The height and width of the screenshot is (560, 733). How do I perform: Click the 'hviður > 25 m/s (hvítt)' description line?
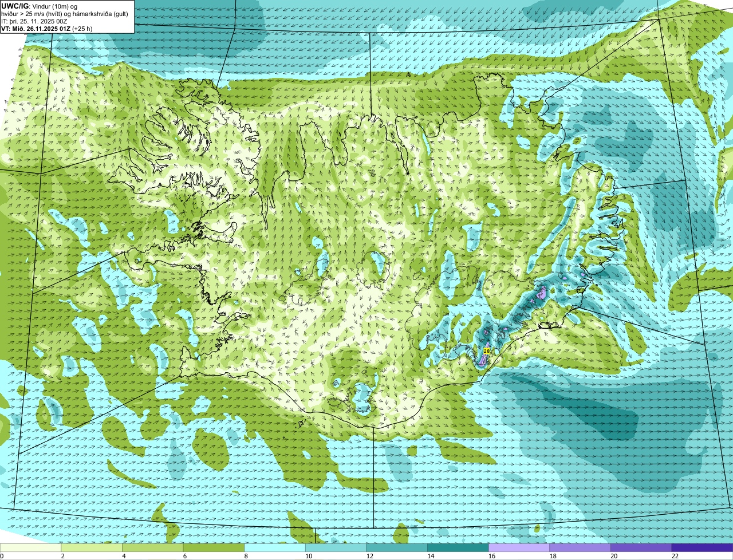(64, 14)
